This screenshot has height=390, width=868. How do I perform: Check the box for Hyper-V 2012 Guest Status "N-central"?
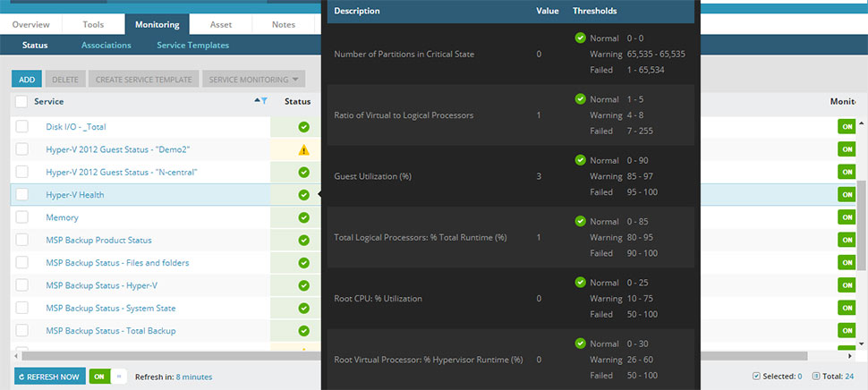coord(21,172)
